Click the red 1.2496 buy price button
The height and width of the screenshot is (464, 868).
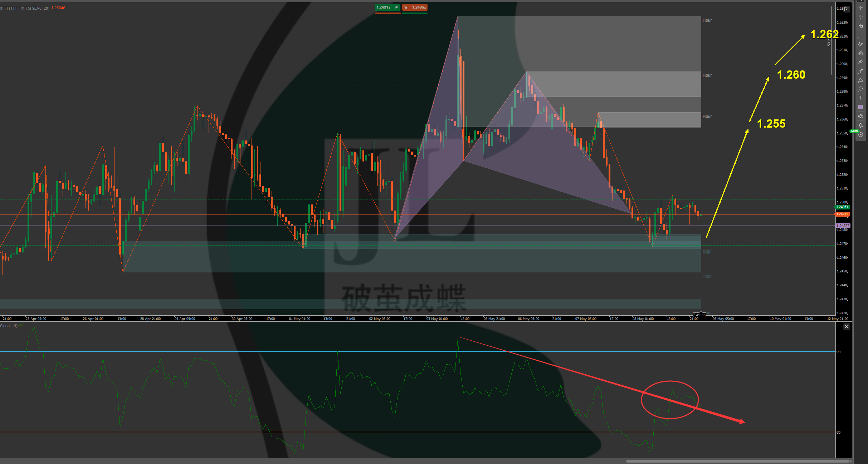[415, 8]
